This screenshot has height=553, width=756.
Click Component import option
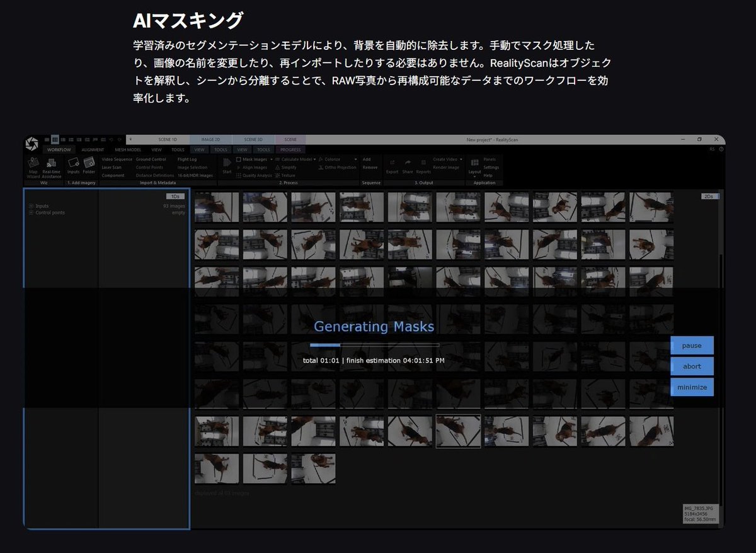click(113, 175)
